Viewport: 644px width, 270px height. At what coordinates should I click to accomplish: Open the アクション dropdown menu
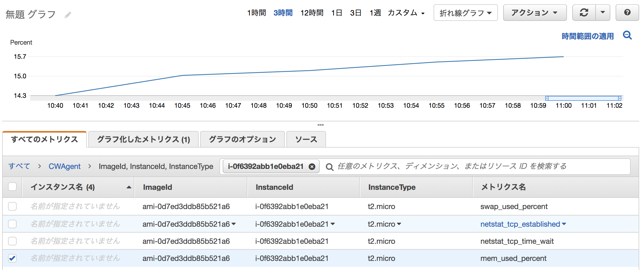coord(535,13)
